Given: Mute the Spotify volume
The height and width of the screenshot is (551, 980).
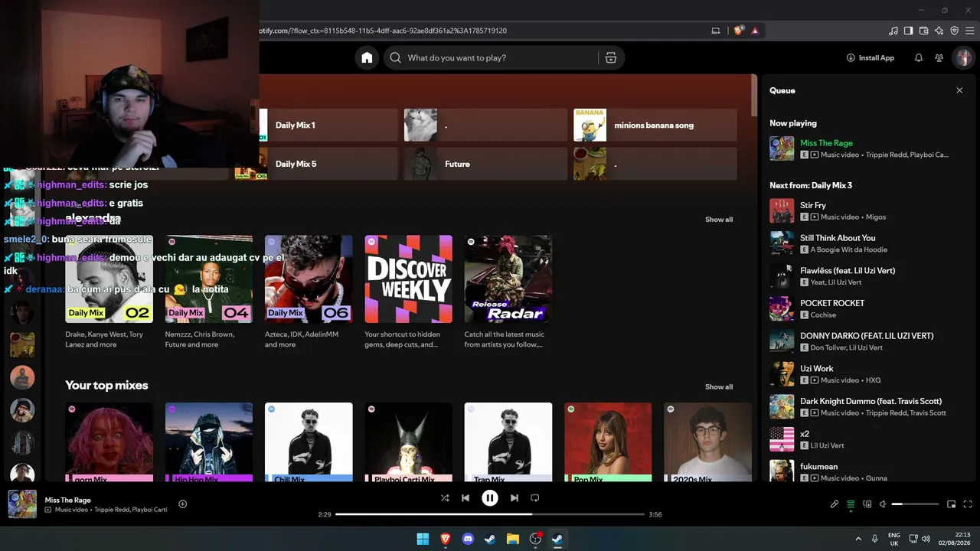Looking at the screenshot, I should (x=883, y=504).
